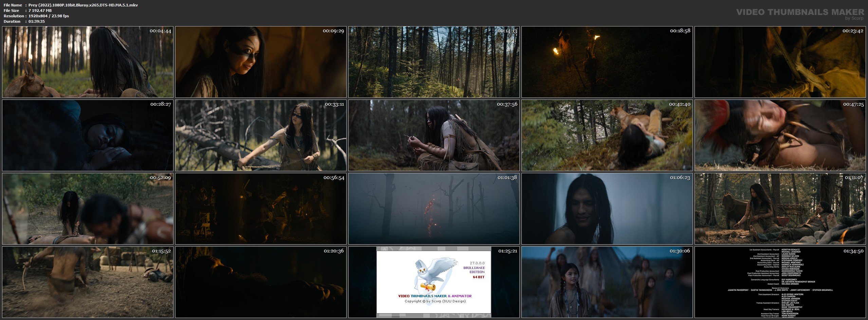Click the 00:52:09 timestamp label

click(161, 178)
